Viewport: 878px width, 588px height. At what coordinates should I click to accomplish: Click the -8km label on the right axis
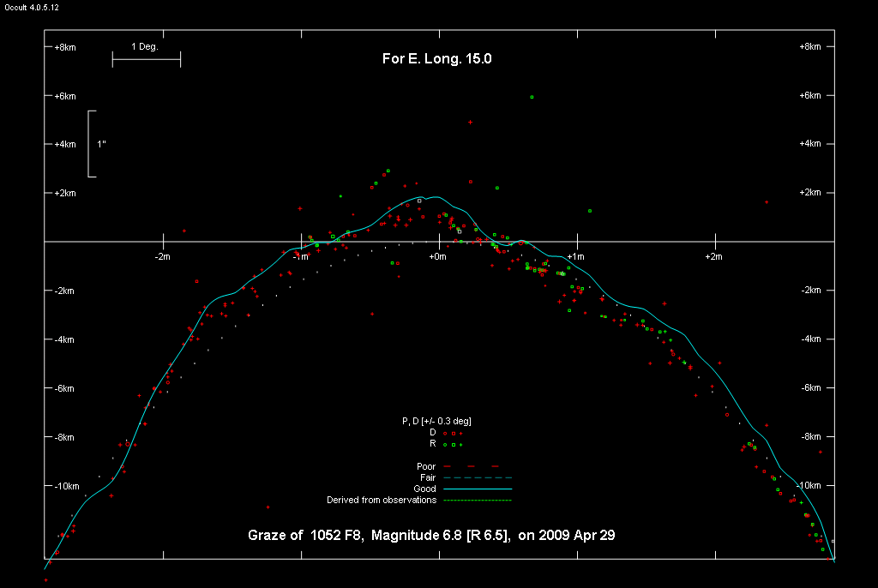811,437
